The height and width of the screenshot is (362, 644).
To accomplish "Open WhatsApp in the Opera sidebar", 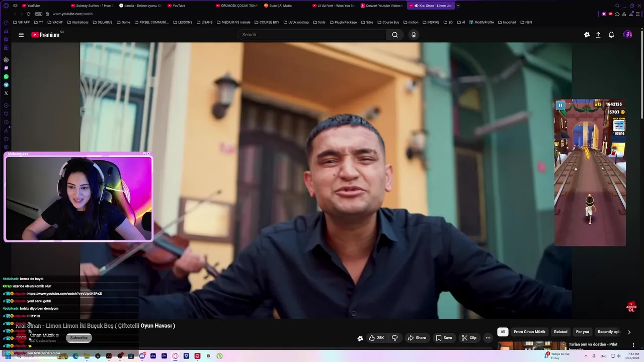I will coord(6,76).
